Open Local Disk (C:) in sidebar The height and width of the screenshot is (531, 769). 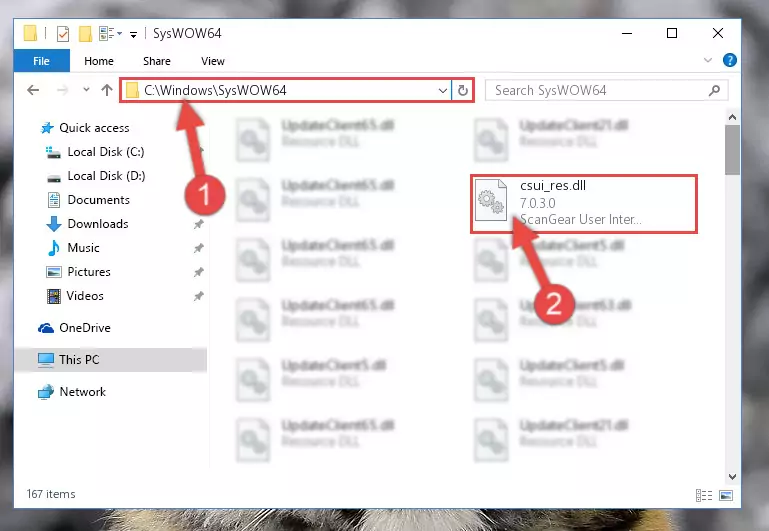point(106,152)
